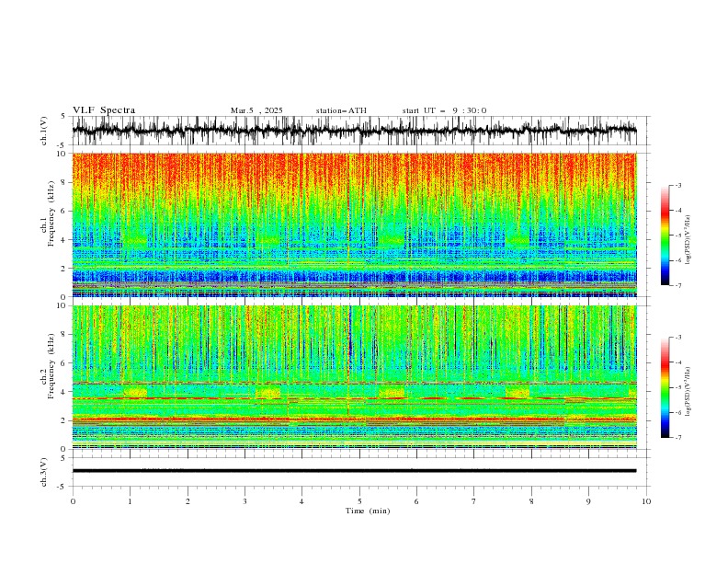Click lower colorbar "-3" scale value
This screenshot has width=728, height=563.
(x=678, y=338)
